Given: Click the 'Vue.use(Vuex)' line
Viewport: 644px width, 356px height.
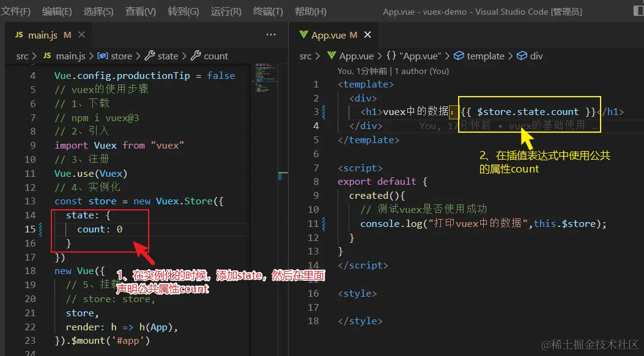Looking at the screenshot, I should [91, 173].
